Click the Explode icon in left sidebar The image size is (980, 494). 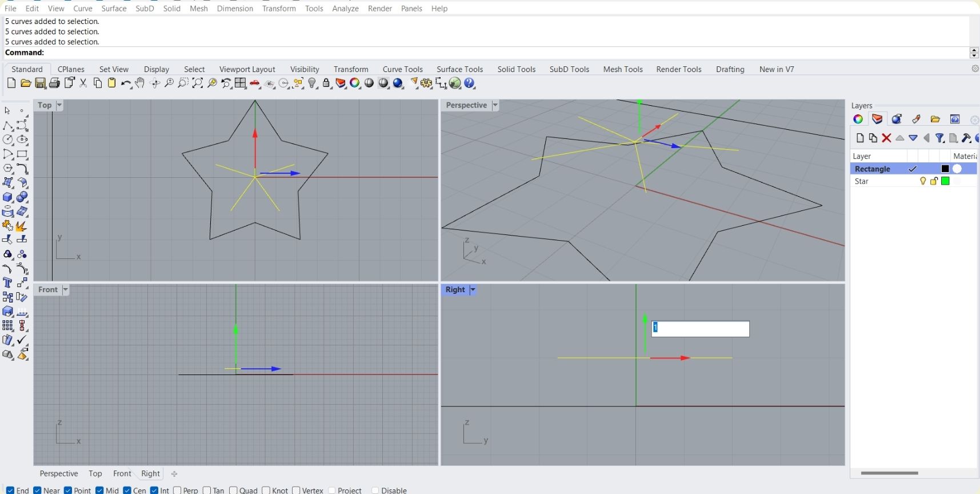pos(22,226)
